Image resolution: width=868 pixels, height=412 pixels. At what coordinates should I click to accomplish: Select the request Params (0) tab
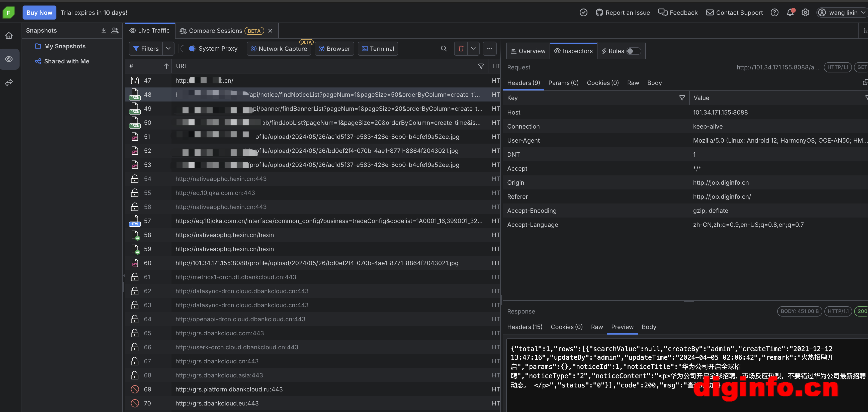tap(563, 83)
